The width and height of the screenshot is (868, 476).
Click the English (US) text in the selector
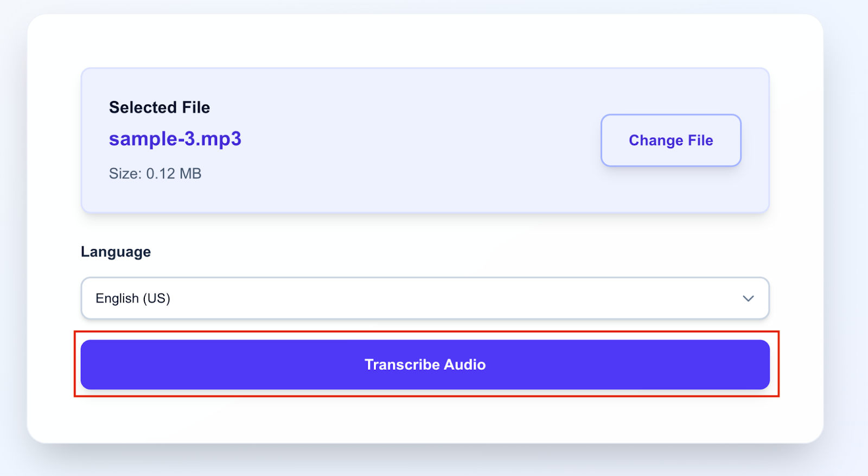(133, 298)
